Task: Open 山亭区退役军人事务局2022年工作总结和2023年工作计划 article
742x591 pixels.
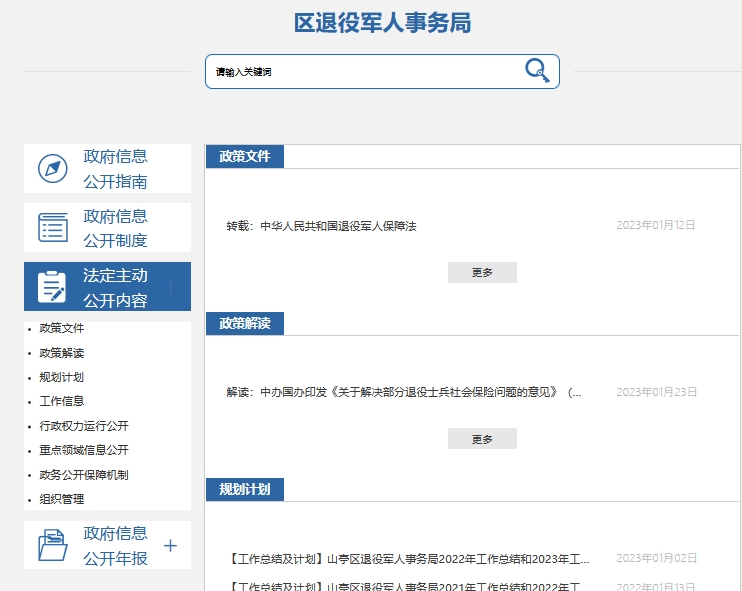Action: tap(408, 559)
